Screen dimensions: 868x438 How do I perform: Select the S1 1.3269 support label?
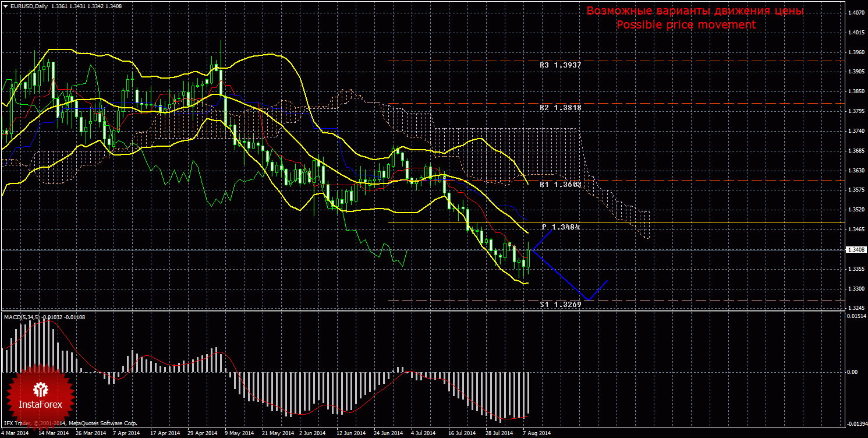(x=560, y=304)
